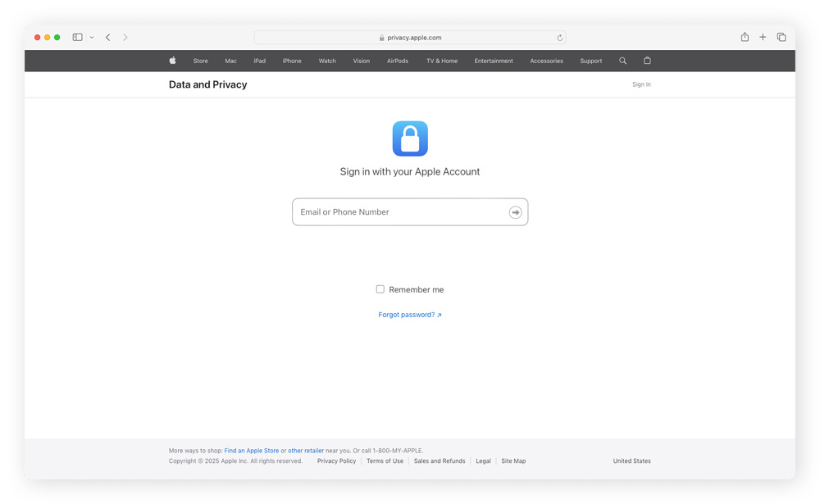Click the Sign In link in the header
Screen dimensions: 820x504
coord(641,84)
